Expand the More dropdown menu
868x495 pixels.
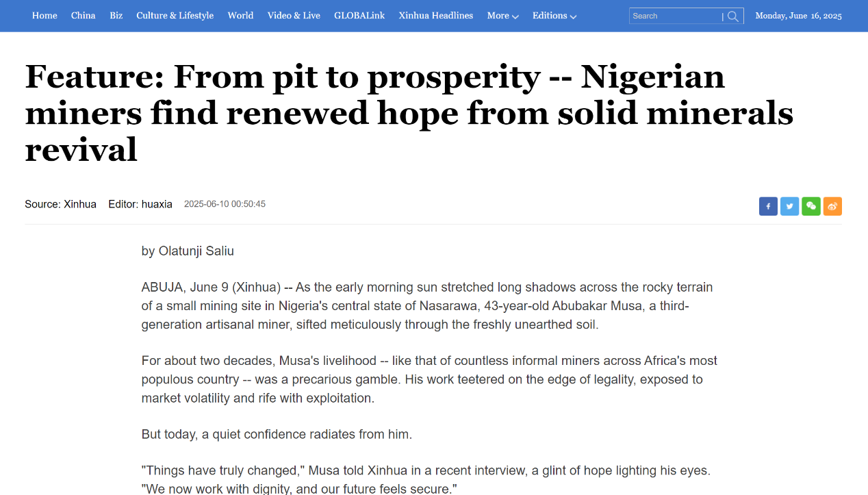click(x=502, y=16)
